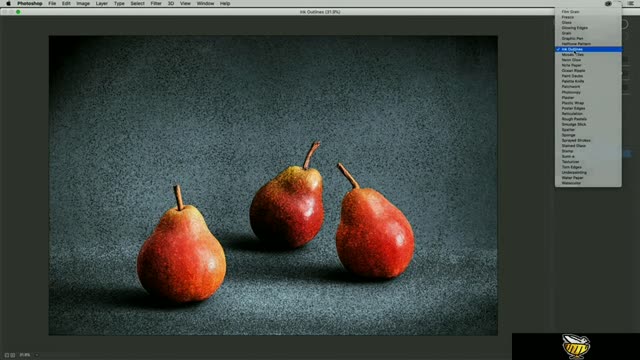640x360 pixels.
Task: Open the Filter menu
Action: (x=156, y=3)
